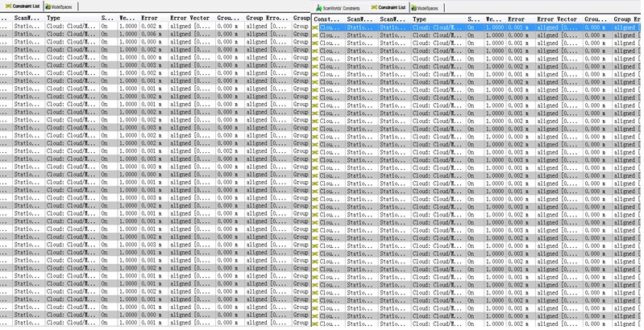The height and width of the screenshot is (330, 644).
Task: Open Constraint List tab in right window
Action: (388, 7)
